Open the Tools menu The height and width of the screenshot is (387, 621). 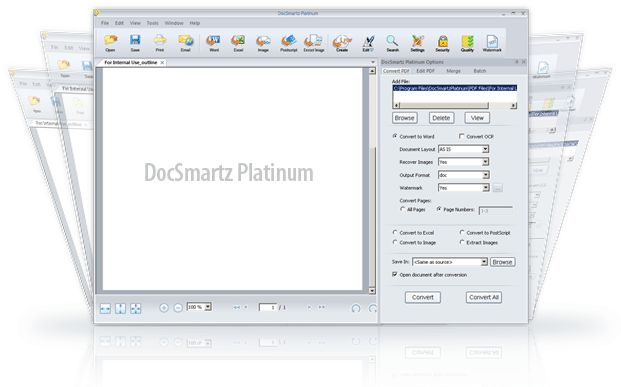[152, 23]
